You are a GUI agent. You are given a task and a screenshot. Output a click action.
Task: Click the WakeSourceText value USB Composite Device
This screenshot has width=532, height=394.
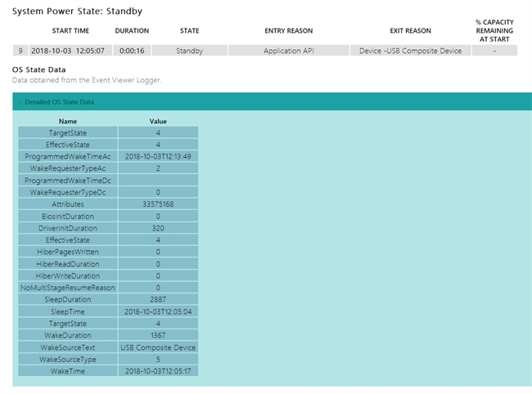pos(158,347)
